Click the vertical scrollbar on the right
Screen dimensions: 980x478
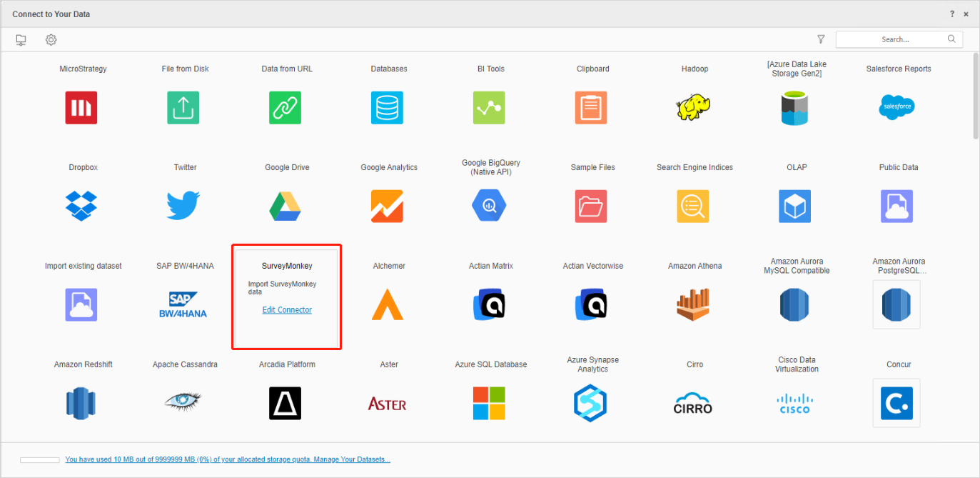pyautogui.click(x=975, y=96)
